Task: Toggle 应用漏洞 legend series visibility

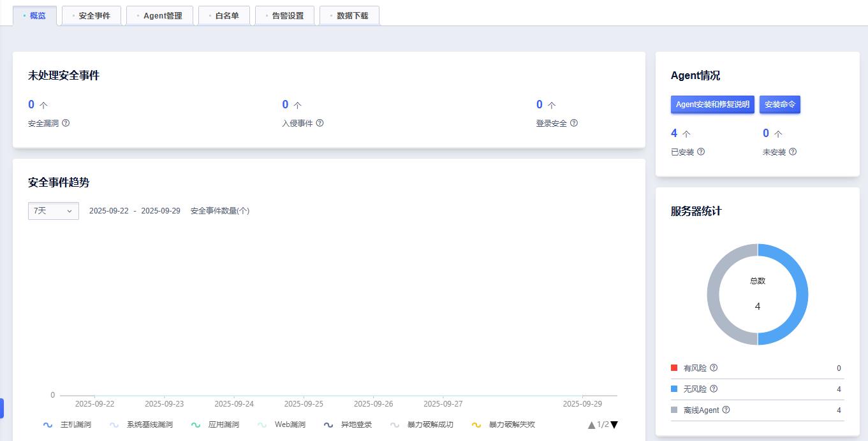Action: coord(215,424)
